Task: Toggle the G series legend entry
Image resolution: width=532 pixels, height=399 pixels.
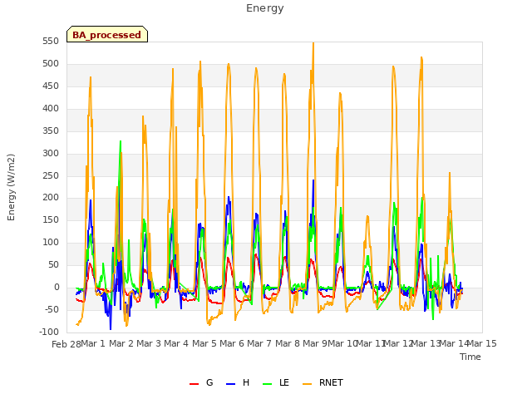Action: pos(201,382)
